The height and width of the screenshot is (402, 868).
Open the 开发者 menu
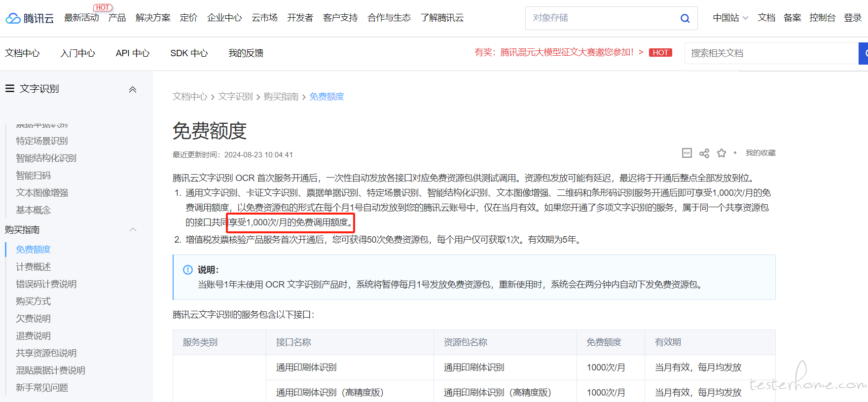300,18
